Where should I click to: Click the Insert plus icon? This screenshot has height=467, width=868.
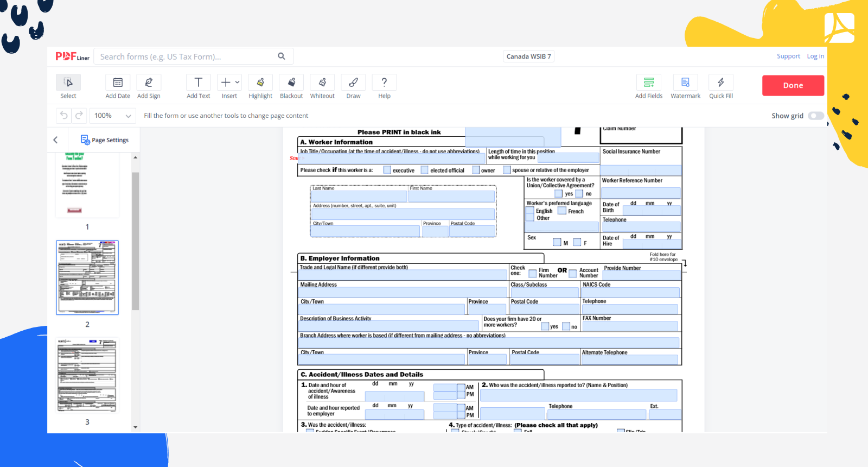tap(226, 83)
